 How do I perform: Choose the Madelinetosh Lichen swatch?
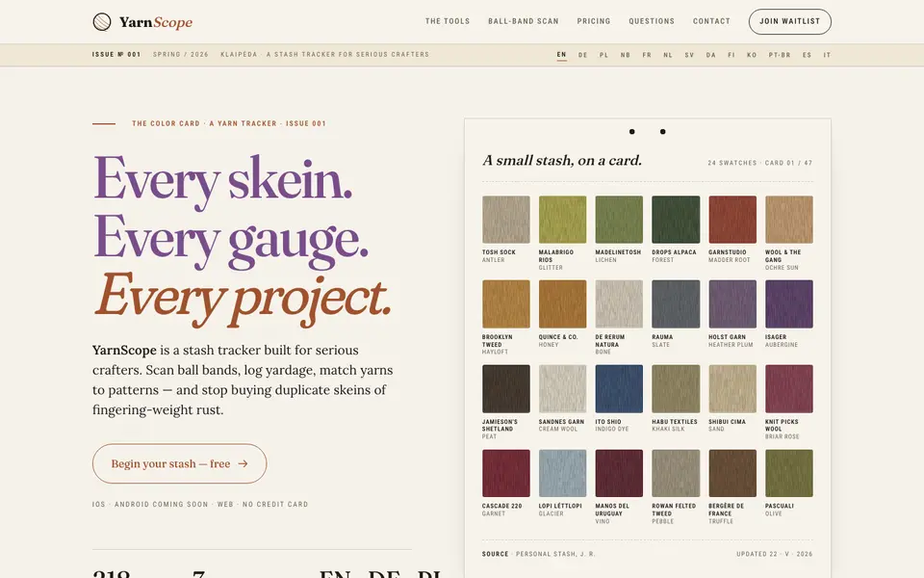(x=619, y=220)
